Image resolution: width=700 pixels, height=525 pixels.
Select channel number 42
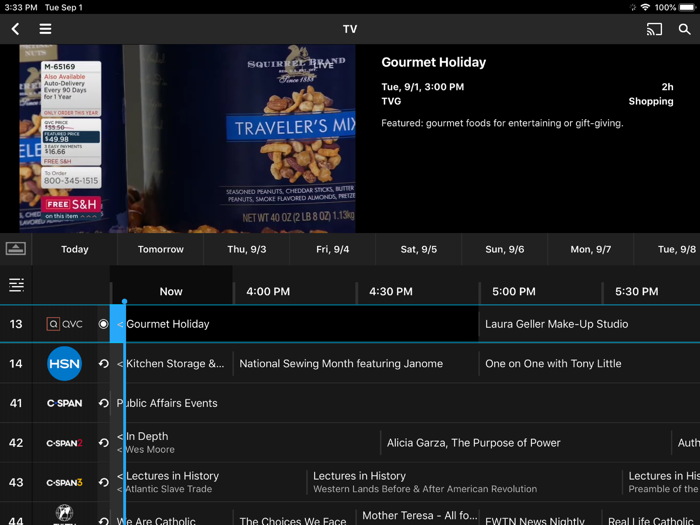[16, 443]
